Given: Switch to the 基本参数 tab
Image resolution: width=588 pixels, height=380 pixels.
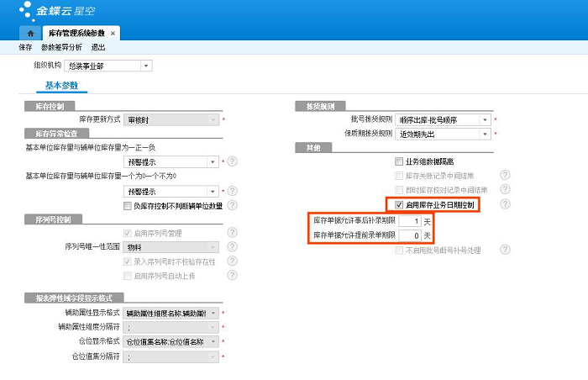Looking at the screenshot, I should pos(61,86).
